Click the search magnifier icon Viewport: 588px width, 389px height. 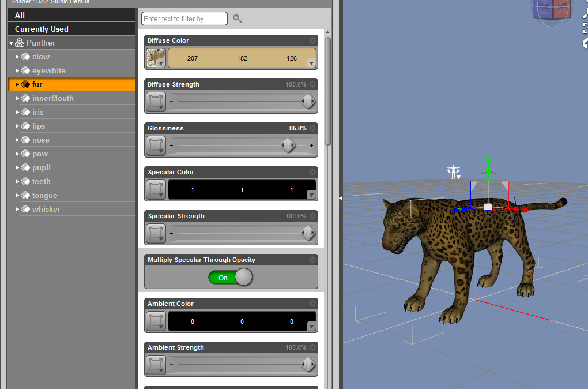click(x=238, y=18)
